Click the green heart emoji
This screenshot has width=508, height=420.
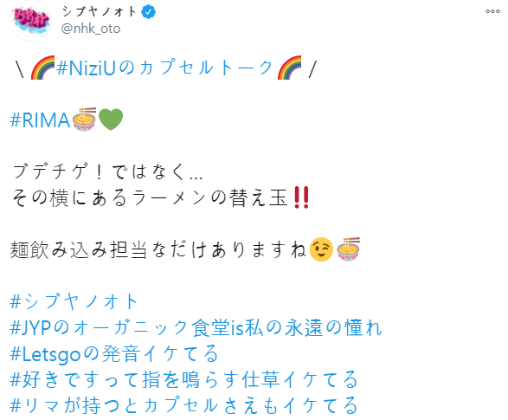click(x=111, y=120)
